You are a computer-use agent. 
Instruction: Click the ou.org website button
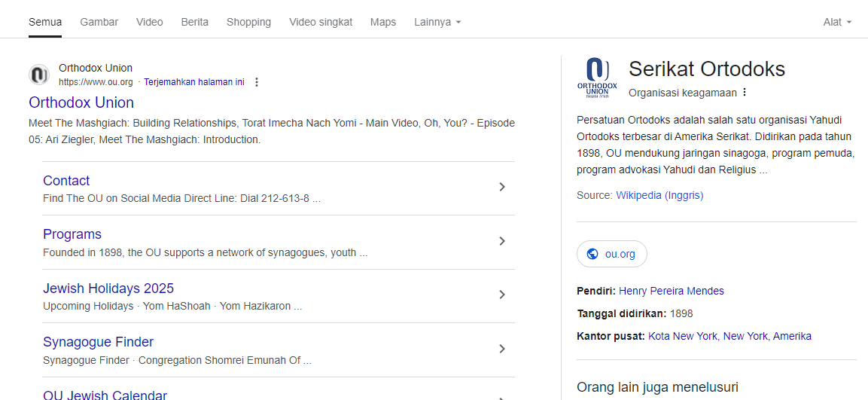pos(612,255)
